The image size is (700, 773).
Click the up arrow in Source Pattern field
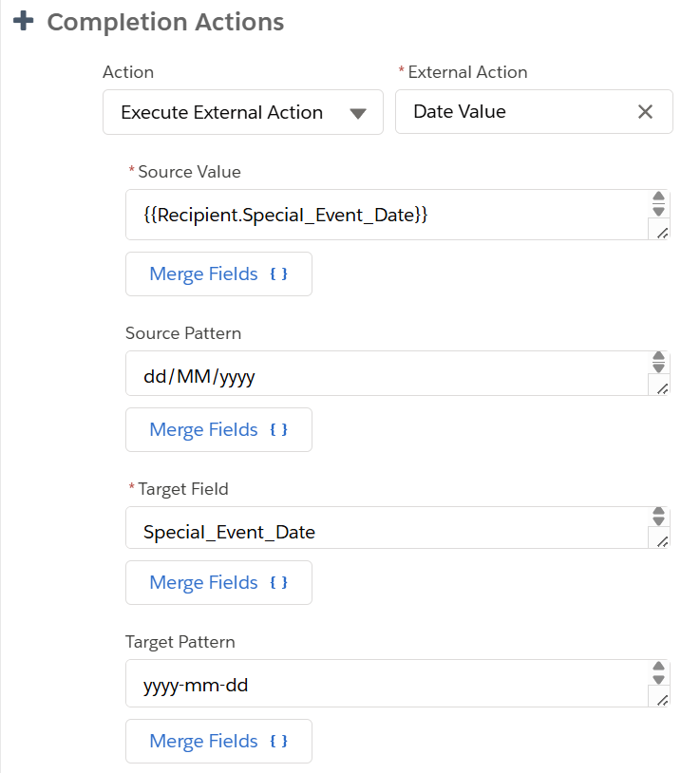coord(658,356)
